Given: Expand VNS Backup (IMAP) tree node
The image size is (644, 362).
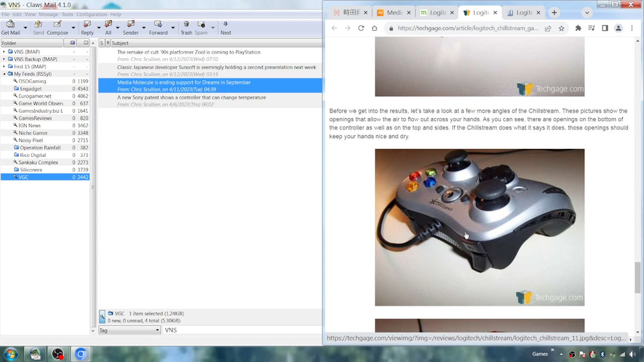Looking at the screenshot, I should tap(5, 59).
